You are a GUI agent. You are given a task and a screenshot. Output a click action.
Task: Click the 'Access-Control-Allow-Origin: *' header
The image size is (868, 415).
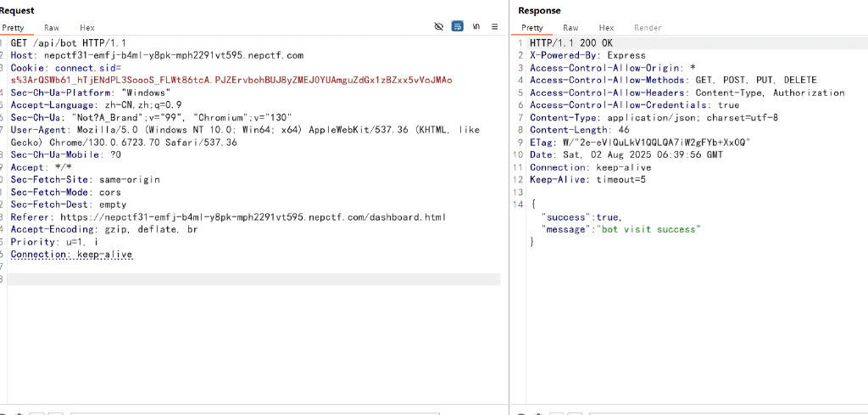click(612, 68)
